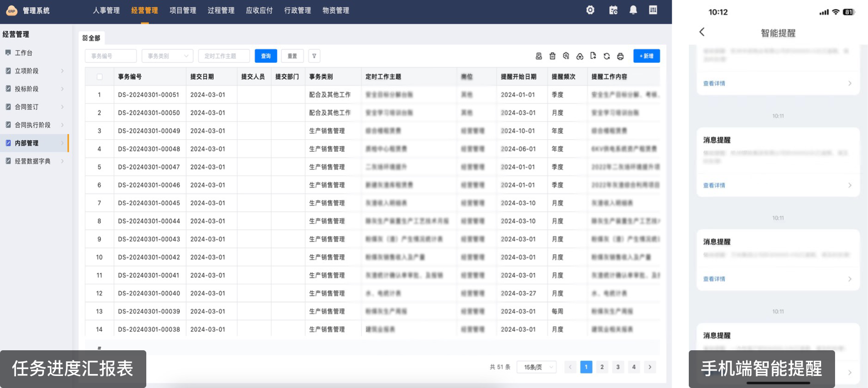The height and width of the screenshot is (388, 868).
Task: Click the filter funnel icon next to 重置
Action: coord(314,56)
